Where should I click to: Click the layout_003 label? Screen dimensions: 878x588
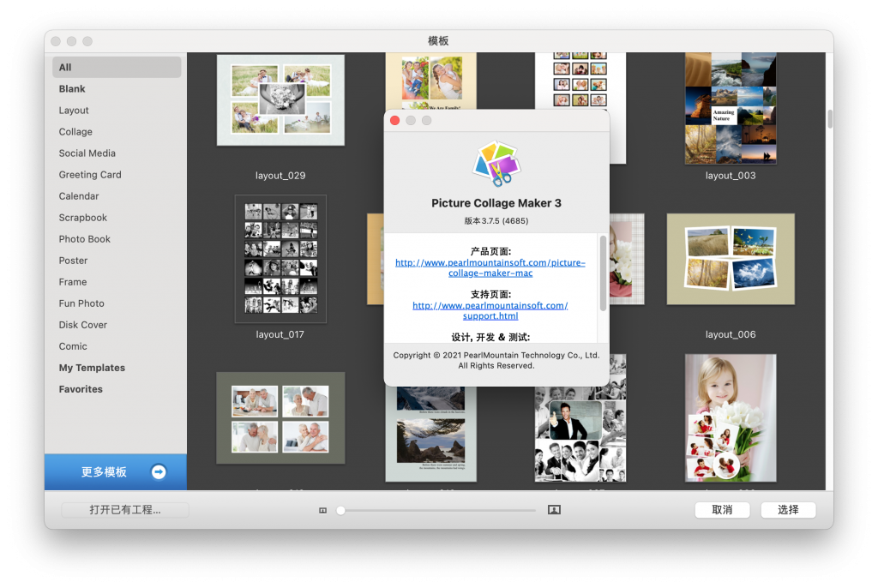pyautogui.click(x=731, y=176)
